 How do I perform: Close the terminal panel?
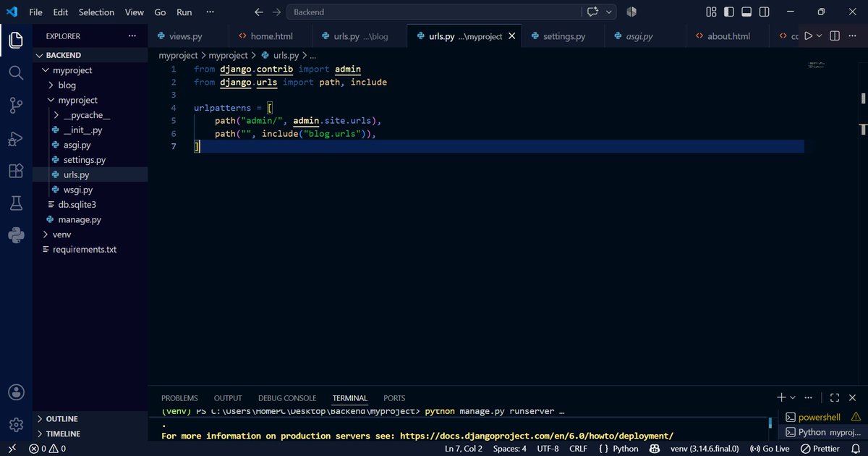[853, 397]
